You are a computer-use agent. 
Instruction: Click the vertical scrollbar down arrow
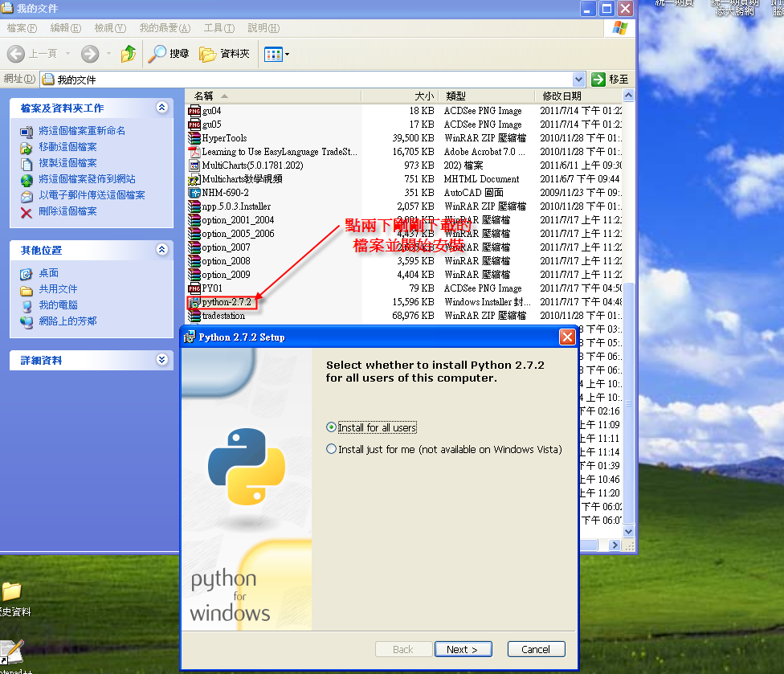click(x=628, y=532)
